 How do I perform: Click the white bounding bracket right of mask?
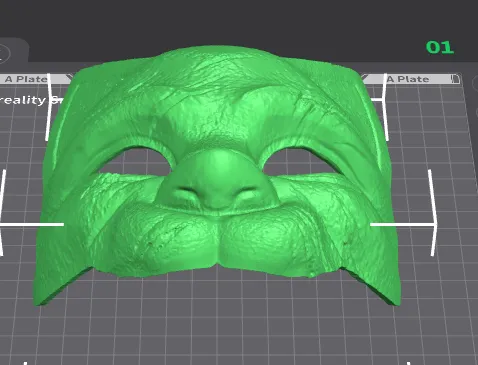[432, 213]
